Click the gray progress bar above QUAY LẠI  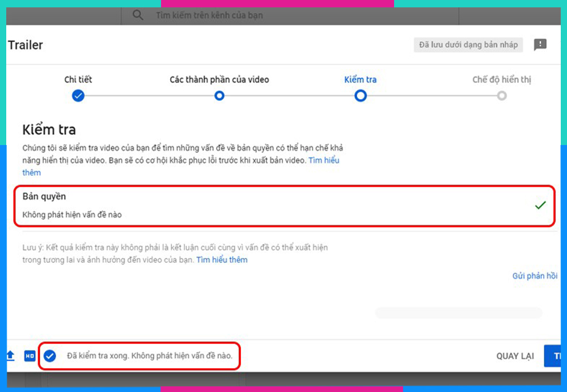tap(458, 312)
